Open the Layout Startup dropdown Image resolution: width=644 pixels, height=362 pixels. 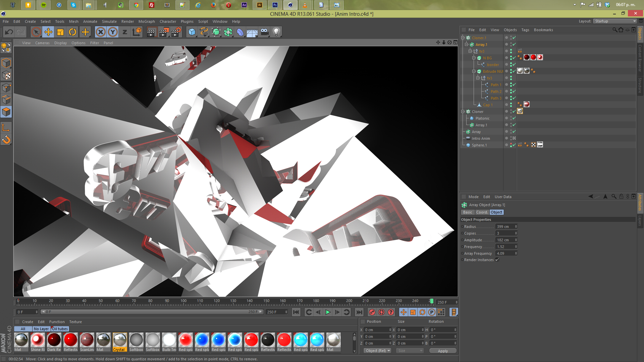tap(615, 21)
